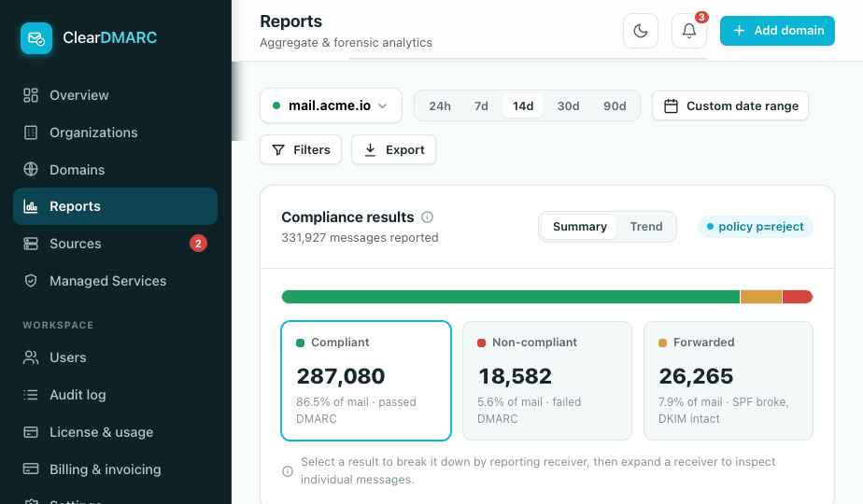Open Sources in the sidebar
This screenshot has width=863, height=504.
point(115,244)
